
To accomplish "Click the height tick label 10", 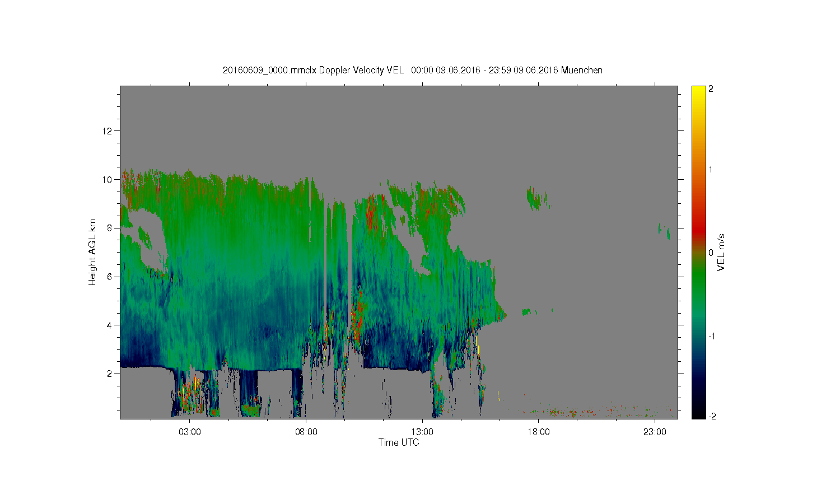I will (107, 179).
